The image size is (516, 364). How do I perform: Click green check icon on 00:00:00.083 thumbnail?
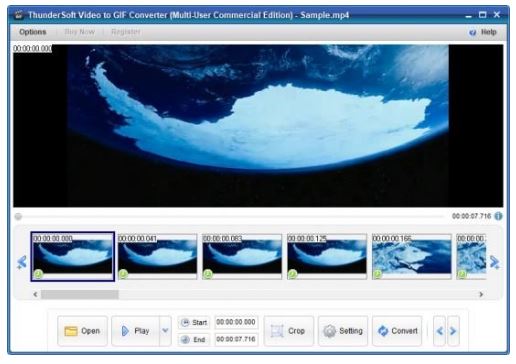(x=208, y=274)
